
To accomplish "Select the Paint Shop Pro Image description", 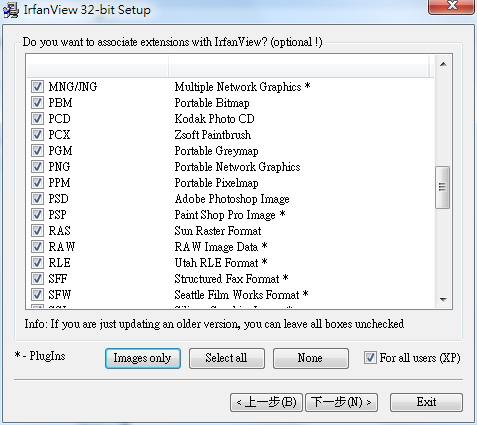I will coord(230,215).
